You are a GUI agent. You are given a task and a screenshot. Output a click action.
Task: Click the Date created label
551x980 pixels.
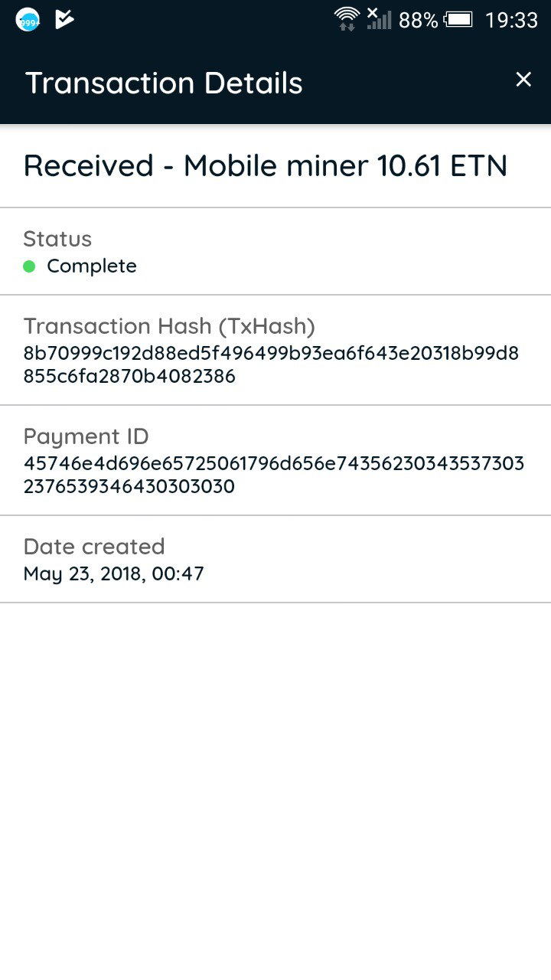(x=94, y=547)
